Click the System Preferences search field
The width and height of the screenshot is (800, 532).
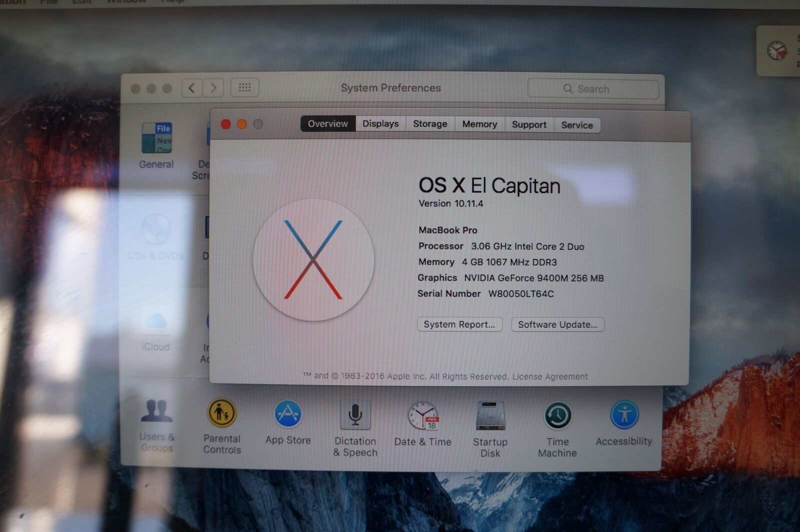[593, 89]
